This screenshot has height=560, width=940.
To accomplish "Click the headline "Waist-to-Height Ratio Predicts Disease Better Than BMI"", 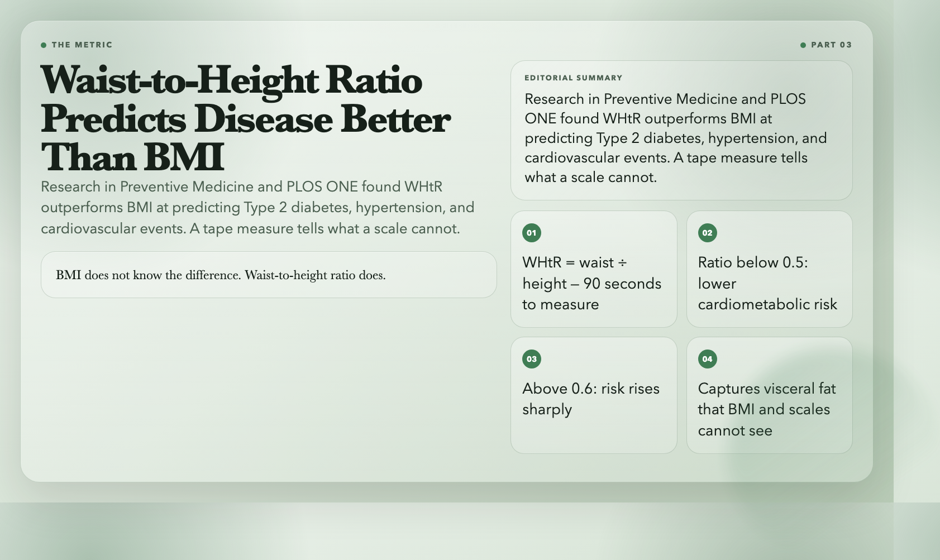I will pyautogui.click(x=246, y=118).
